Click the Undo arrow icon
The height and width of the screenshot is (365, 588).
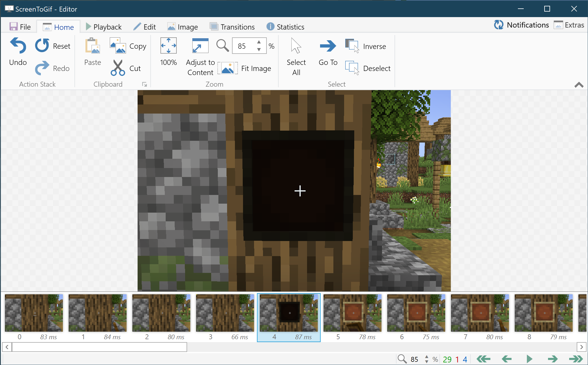tap(18, 46)
